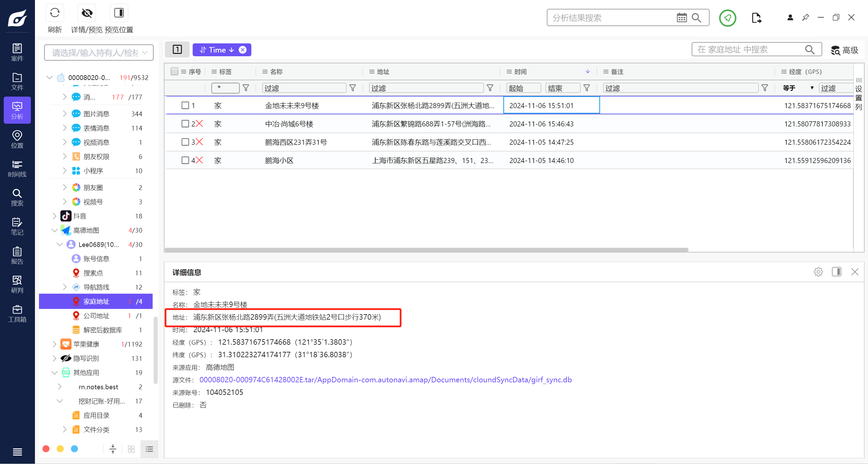
Task: Toggle the details/preview eye icon
Action: coord(87,13)
